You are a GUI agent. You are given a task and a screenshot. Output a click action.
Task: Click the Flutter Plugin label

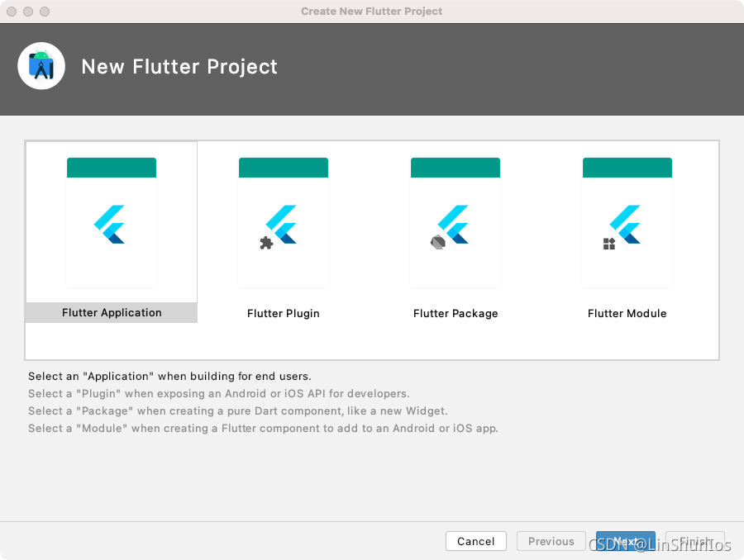tap(284, 313)
